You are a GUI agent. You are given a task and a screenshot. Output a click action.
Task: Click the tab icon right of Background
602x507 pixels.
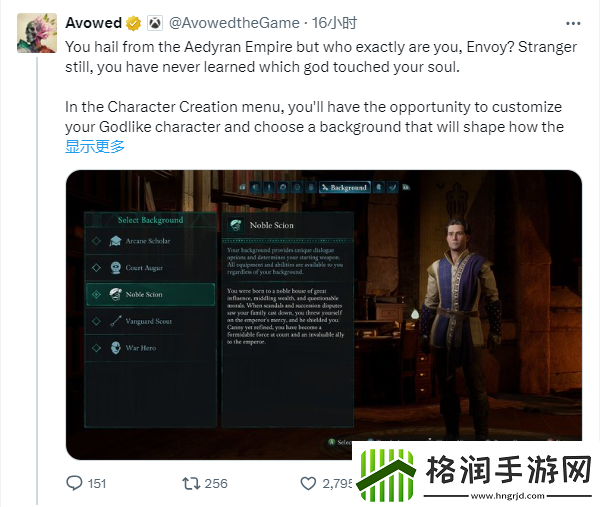[x=379, y=187]
